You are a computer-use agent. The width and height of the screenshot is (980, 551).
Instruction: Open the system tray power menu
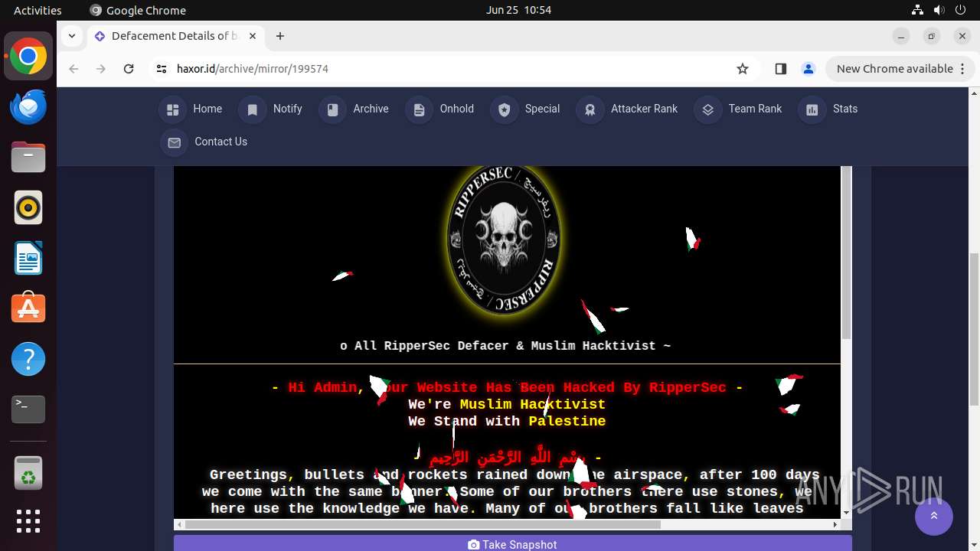[x=960, y=10]
